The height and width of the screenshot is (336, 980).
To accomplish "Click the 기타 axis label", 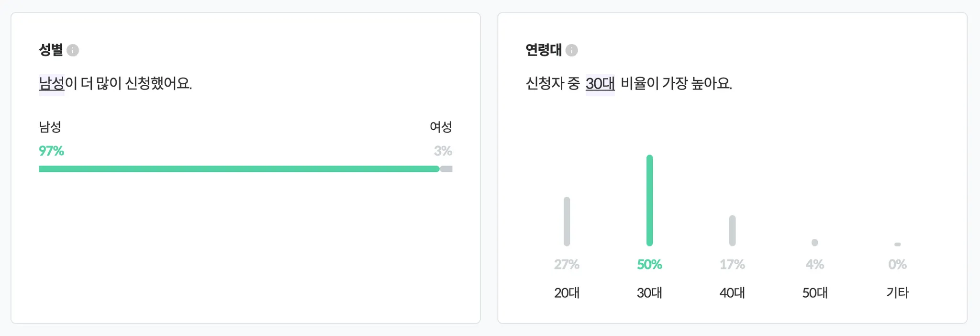I will coord(897,292).
